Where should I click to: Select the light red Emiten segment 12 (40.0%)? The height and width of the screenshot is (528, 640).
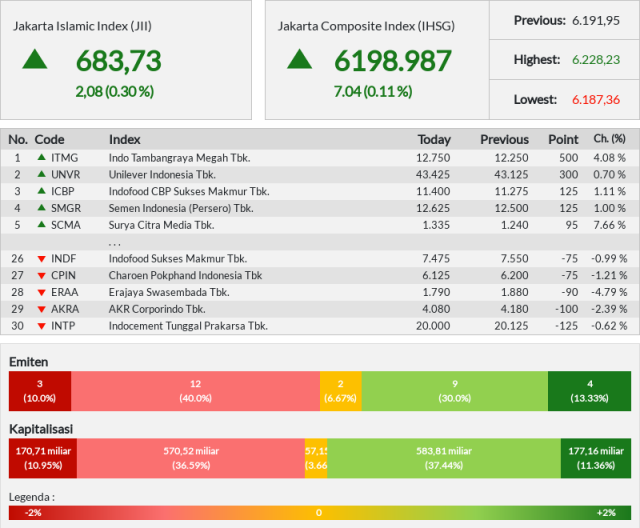click(196, 391)
